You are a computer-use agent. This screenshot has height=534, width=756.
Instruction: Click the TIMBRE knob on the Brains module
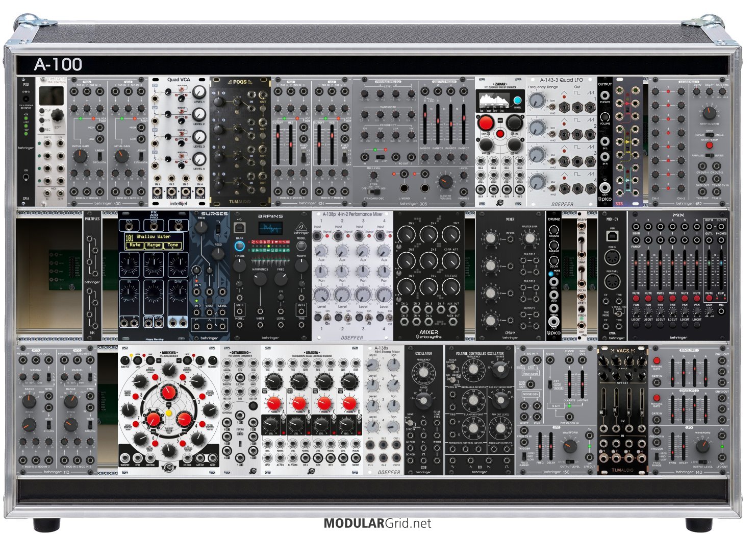(x=239, y=265)
